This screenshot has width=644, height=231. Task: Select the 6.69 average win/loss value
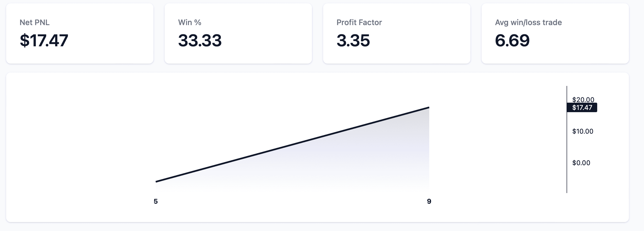pyautogui.click(x=512, y=40)
